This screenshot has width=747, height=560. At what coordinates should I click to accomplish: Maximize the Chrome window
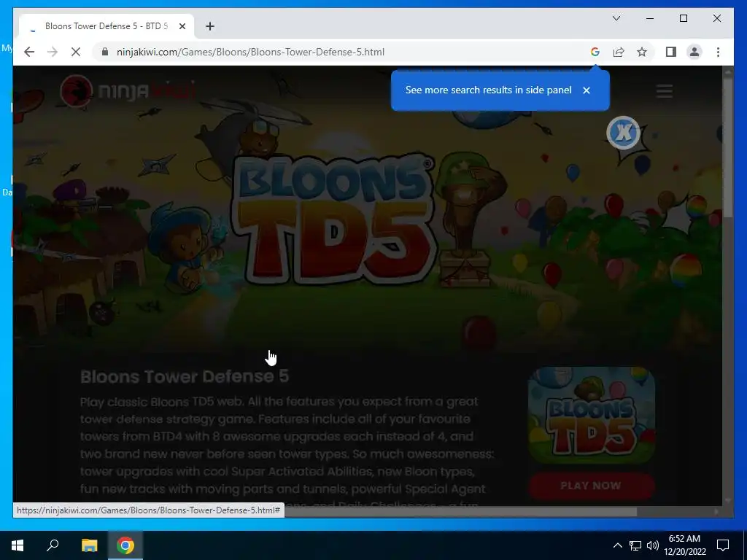[x=683, y=18]
